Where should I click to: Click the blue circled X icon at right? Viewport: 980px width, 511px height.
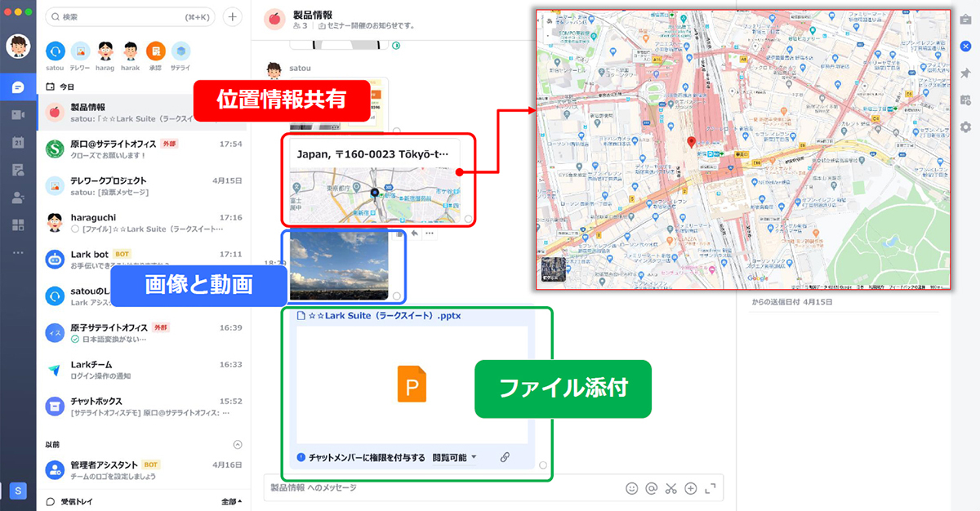point(965,47)
